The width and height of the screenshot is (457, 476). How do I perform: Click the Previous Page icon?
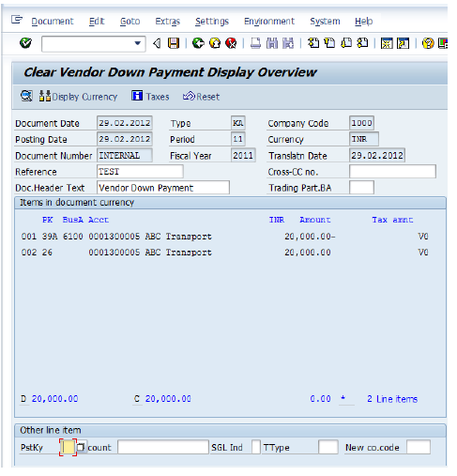(329, 43)
